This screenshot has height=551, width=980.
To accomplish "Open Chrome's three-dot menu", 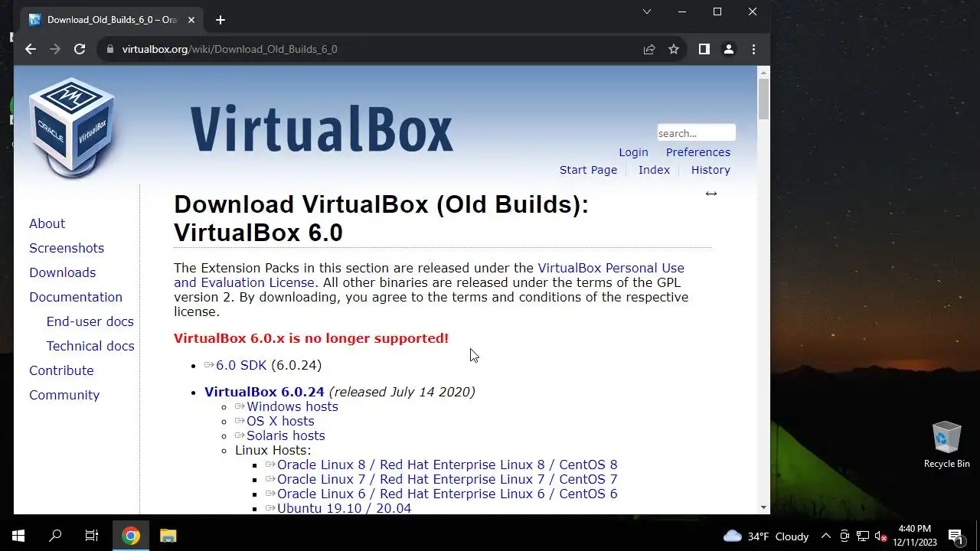I will click(x=753, y=49).
